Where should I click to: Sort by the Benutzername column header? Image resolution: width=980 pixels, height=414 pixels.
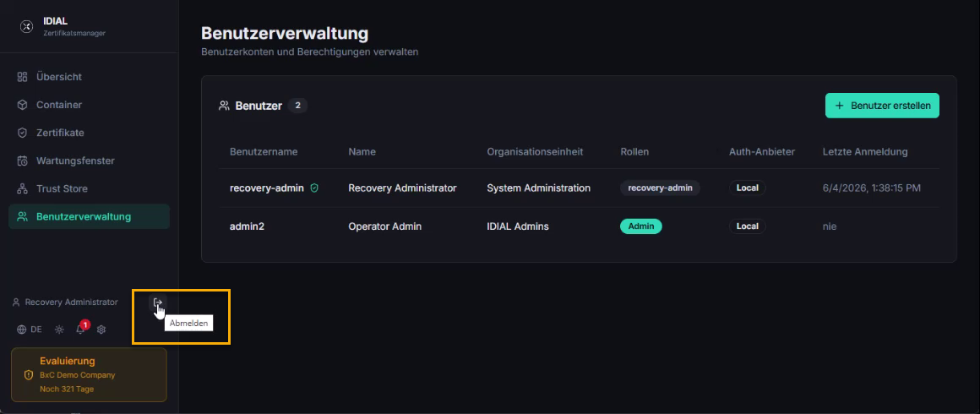click(264, 152)
